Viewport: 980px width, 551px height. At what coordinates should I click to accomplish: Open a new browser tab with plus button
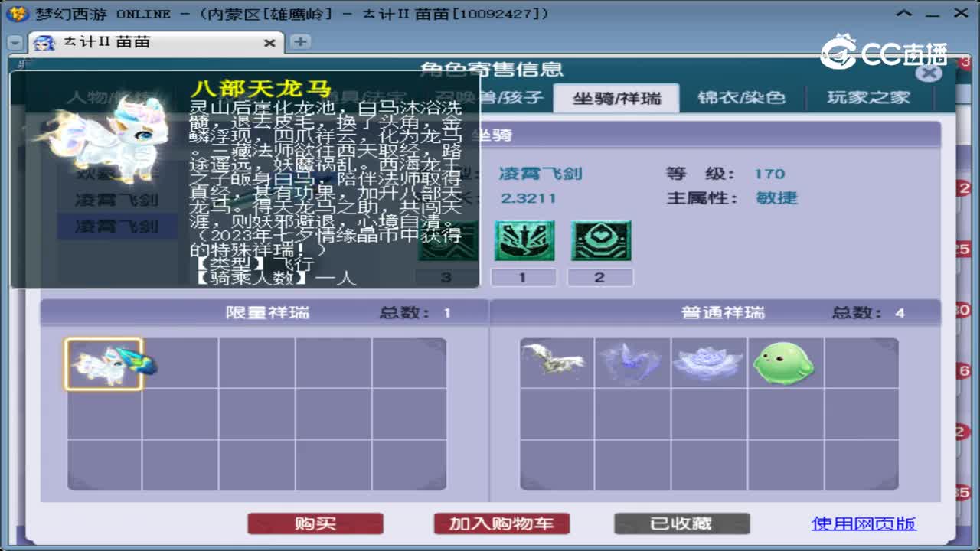pyautogui.click(x=300, y=43)
